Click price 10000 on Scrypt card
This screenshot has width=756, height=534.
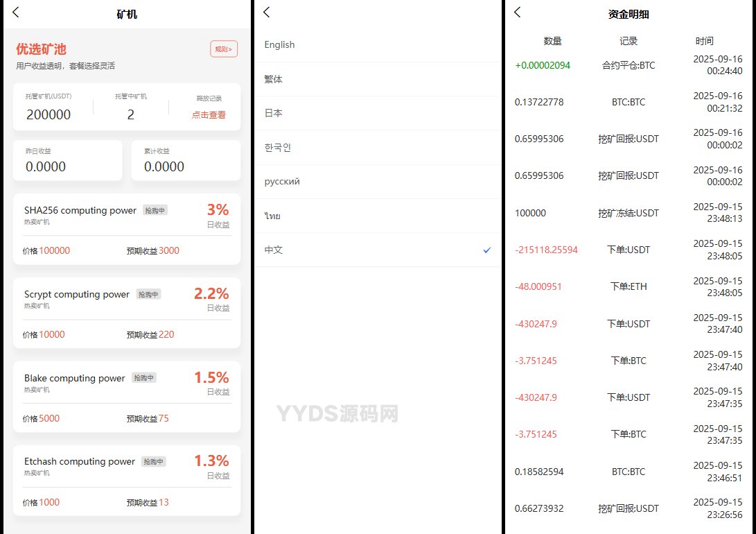coord(52,335)
